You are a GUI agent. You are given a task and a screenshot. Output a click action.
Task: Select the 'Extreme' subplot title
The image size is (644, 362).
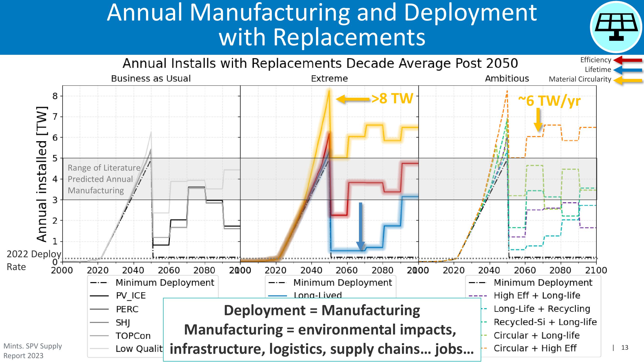[x=329, y=78]
